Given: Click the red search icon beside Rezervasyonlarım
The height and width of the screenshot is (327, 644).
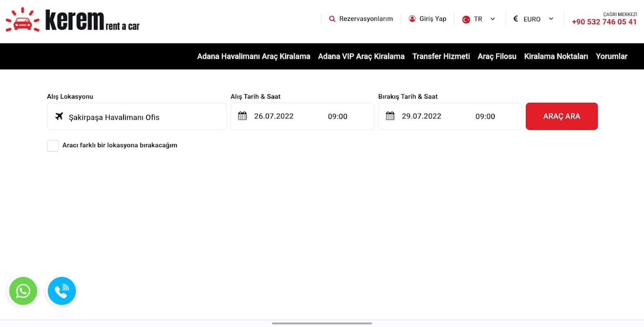Looking at the screenshot, I should 332,19.
